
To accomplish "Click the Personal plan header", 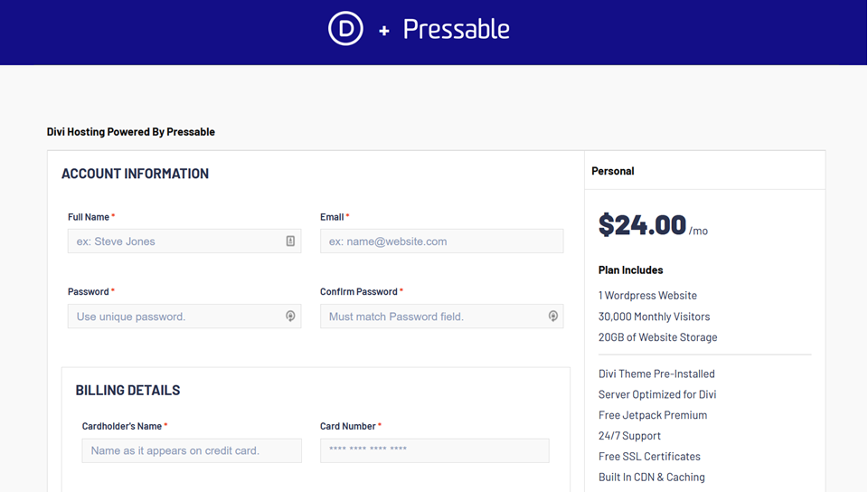I will (x=613, y=171).
